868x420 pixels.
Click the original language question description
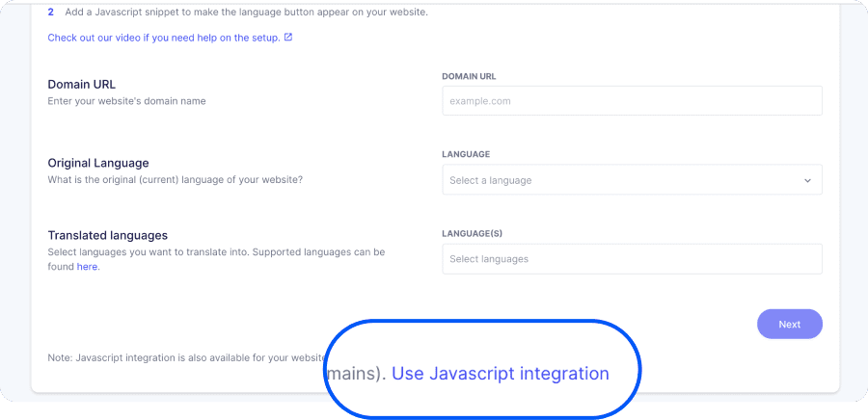pos(175,179)
